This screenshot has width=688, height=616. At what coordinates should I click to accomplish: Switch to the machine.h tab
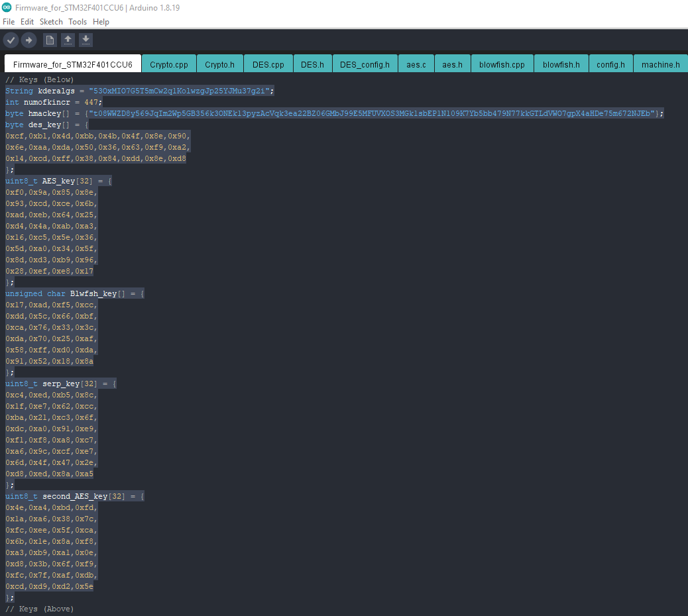[661, 64]
